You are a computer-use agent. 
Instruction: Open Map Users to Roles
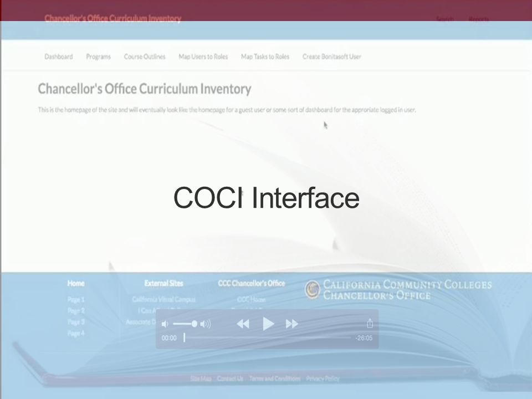[203, 57]
